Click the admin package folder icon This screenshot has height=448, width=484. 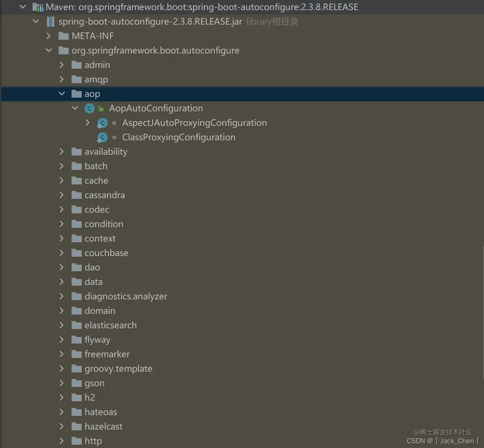pyautogui.click(x=77, y=65)
